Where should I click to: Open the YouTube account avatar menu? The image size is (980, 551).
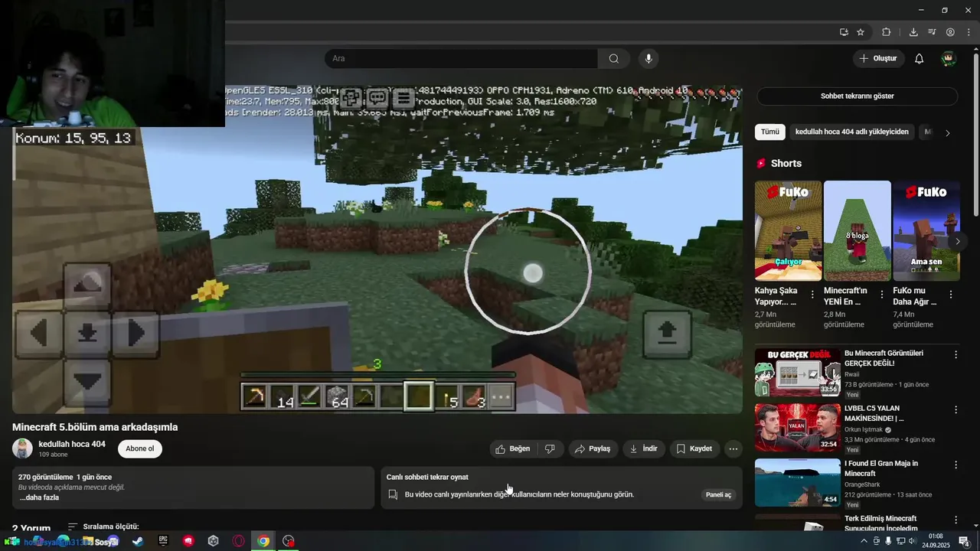point(949,59)
